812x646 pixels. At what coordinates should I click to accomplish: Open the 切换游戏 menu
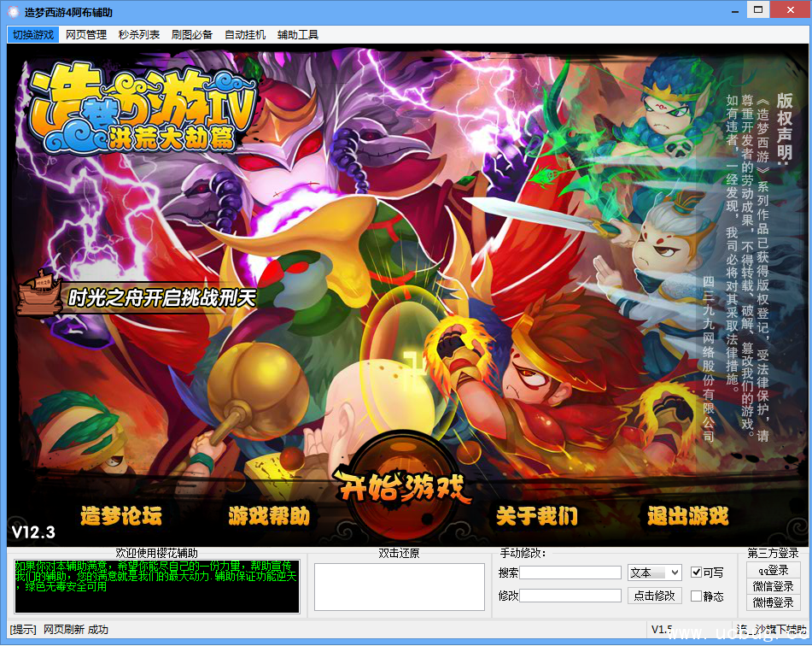click(33, 35)
